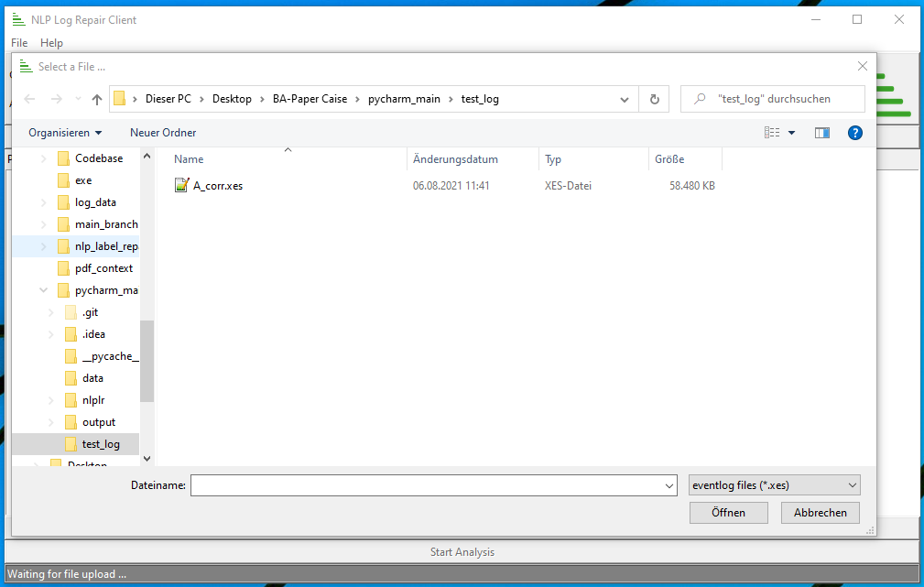Select the main_branch folder in tree
Image resolution: width=924 pixels, height=587 pixels.
tap(98, 224)
